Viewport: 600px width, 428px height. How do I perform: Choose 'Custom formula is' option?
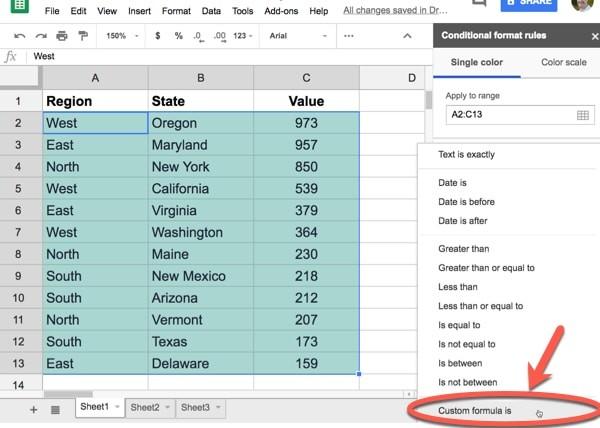click(x=474, y=411)
